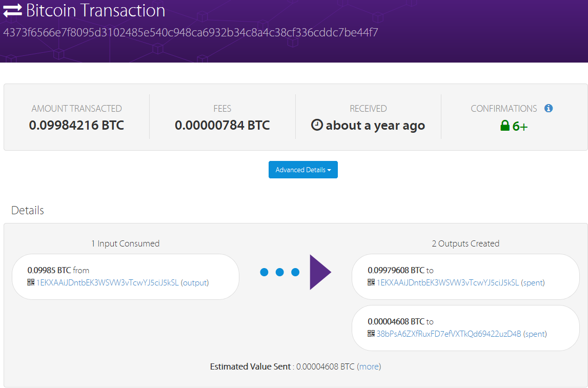This screenshot has height=388, width=588.
Task: Click the (more) link after Estimated Value Sent
Action: [369, 366]
